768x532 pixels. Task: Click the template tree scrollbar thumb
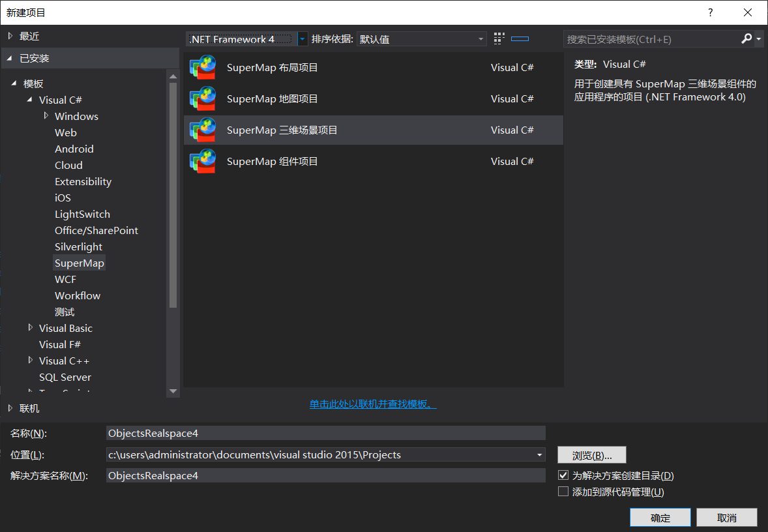[x=173, y=195]
